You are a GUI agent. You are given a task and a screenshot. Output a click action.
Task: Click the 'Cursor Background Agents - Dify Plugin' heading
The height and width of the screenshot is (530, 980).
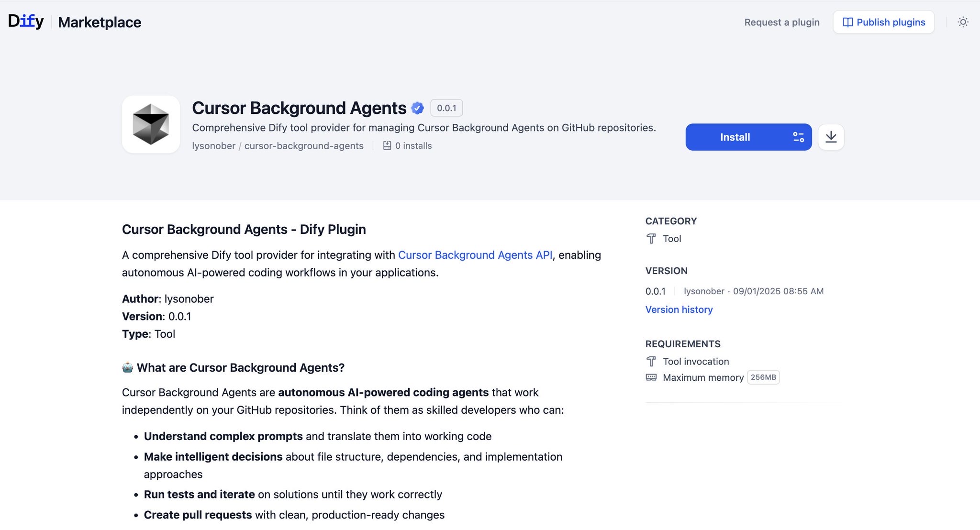pos(244,229)
